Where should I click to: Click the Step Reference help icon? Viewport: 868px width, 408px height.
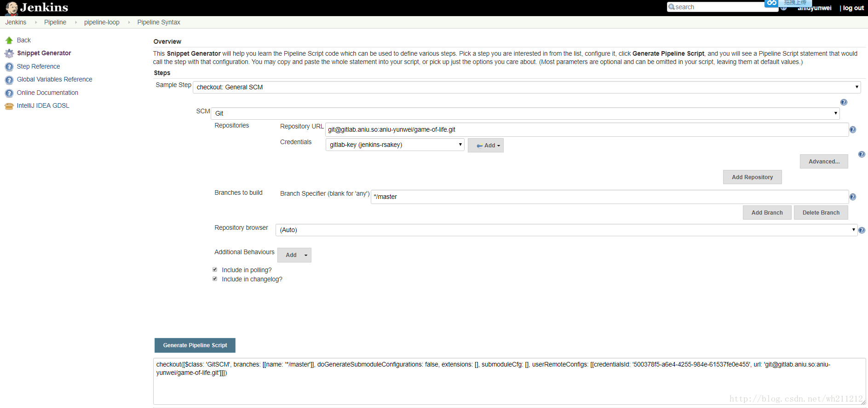point(9,67)
